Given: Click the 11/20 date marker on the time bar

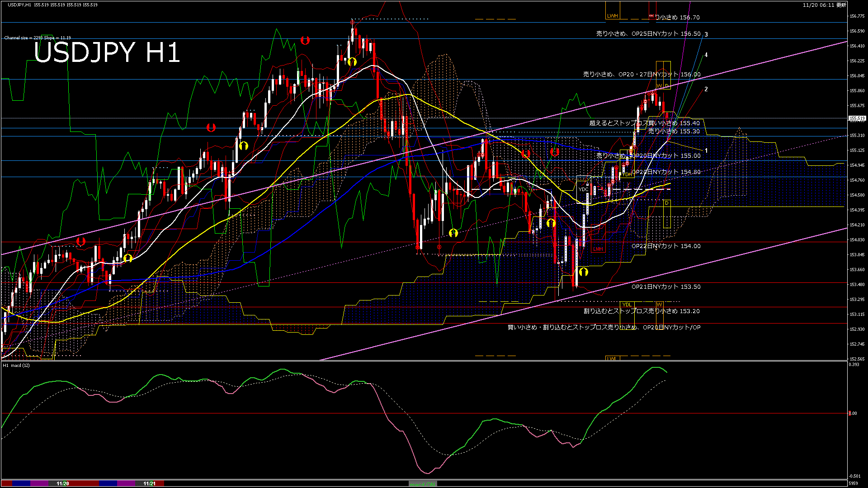Looking at the screenshot, I should coord(63,483).
